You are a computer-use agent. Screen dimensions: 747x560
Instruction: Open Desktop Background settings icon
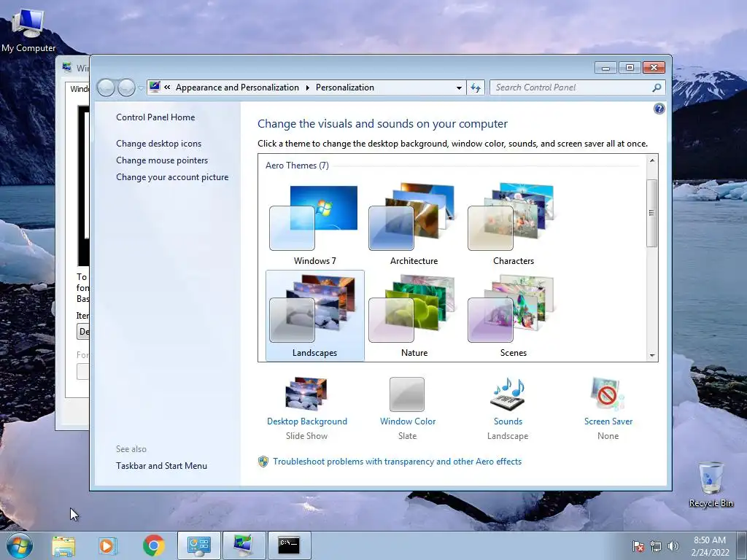click(307, 394)
